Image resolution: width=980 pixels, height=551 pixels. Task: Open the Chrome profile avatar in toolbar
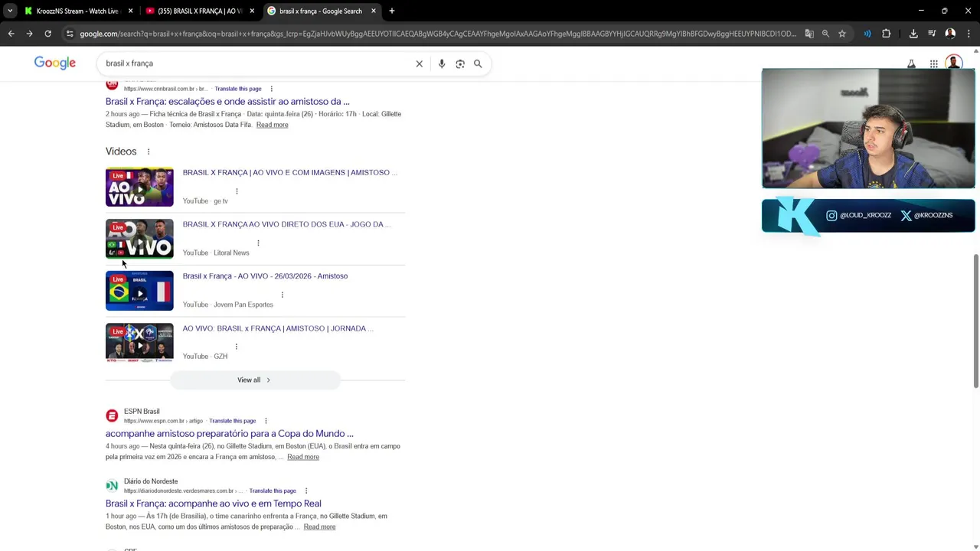pyautogui.click(x=950, y=34)
